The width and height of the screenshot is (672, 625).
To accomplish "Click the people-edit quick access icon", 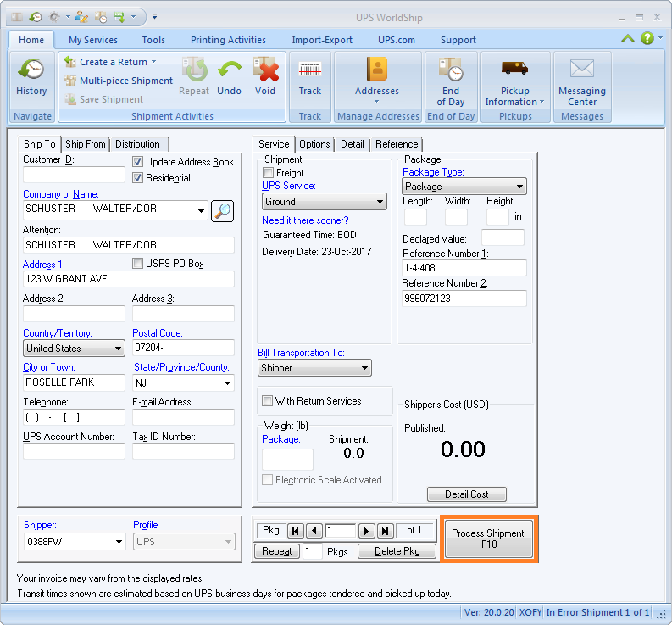I will tap(81, 17).
